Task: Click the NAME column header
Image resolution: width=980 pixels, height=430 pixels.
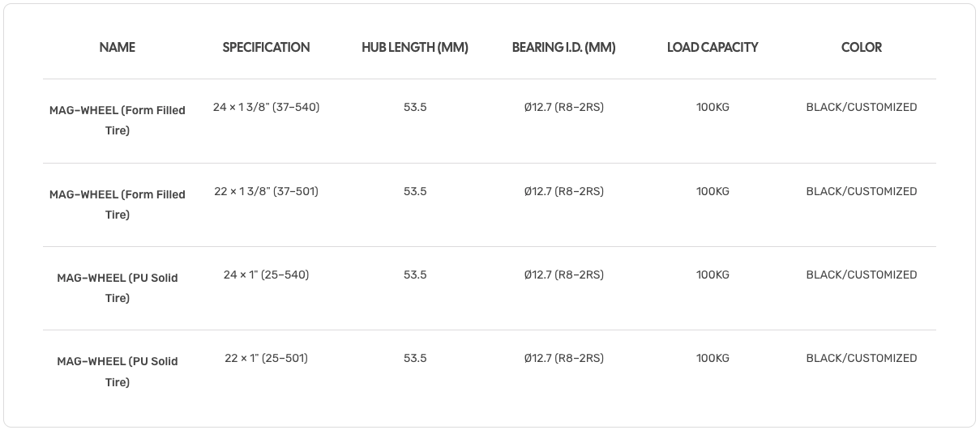Action: (118, 47)
